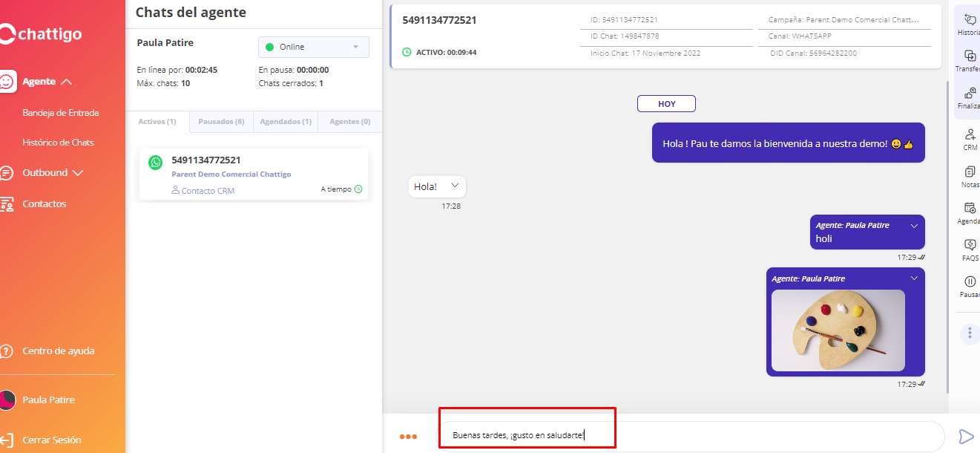Switch to the Pausados (6) tab

coord(221,122)
